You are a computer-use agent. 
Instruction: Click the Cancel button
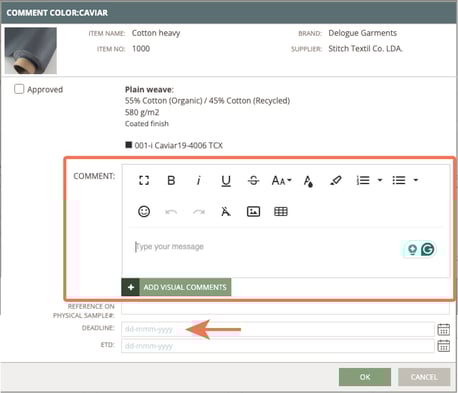(424, 377)
